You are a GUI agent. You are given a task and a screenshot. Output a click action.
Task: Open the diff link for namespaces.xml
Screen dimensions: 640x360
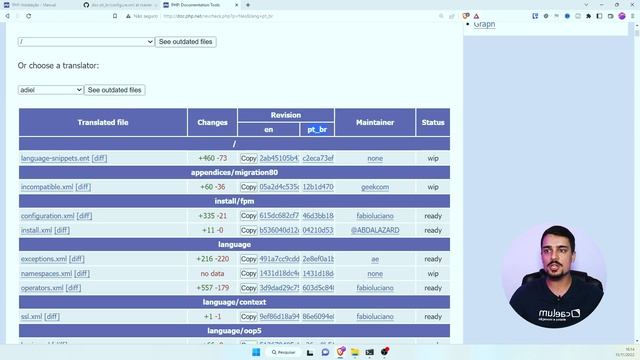82,273
